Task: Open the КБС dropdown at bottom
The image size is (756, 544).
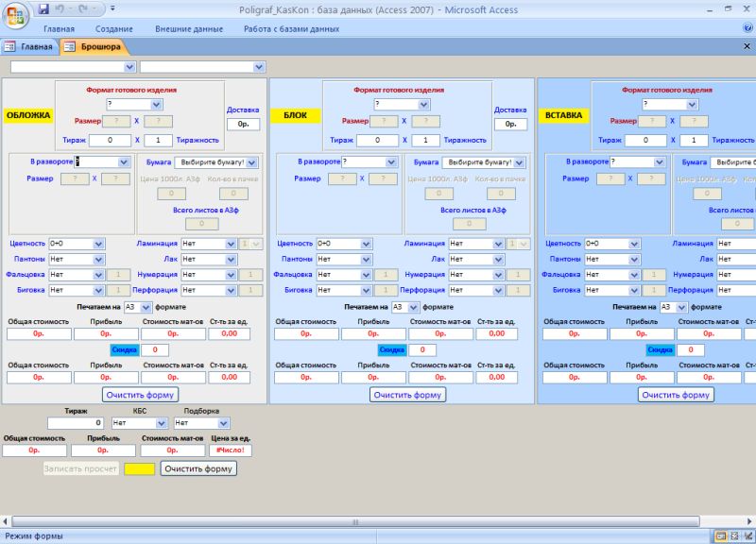Action: click(162, 423)
